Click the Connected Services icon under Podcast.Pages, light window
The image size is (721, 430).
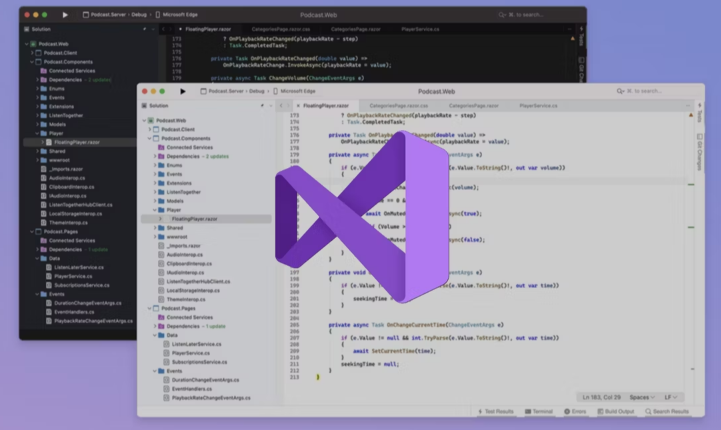coord(161,317)
